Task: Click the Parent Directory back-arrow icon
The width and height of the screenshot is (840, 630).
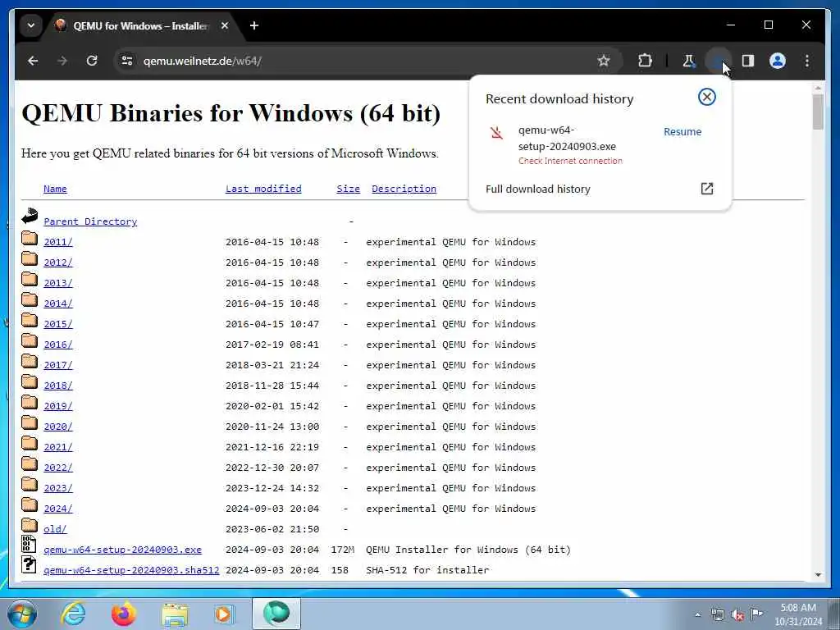Action: pyautogui.click(x=30, y=216)
